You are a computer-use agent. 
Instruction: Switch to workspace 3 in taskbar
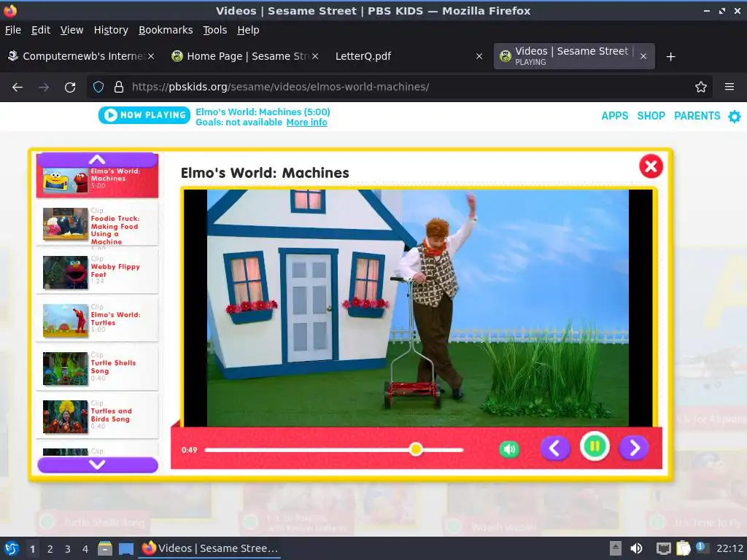(x=68, y=549)
